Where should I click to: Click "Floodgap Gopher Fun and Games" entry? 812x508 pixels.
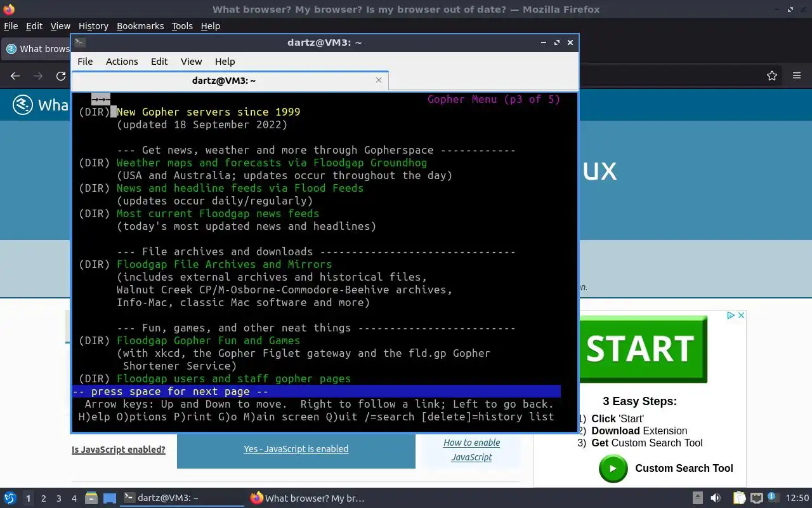(x=208, y=340)
